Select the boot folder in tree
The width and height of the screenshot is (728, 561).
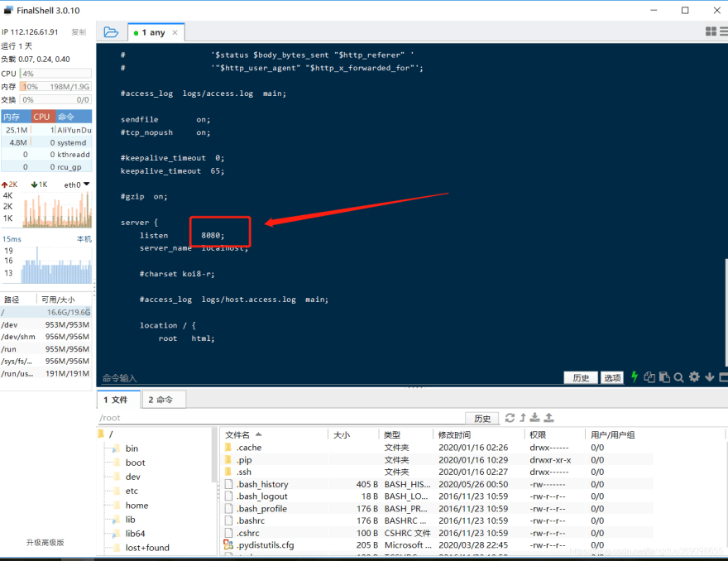(x=135, y=463)
